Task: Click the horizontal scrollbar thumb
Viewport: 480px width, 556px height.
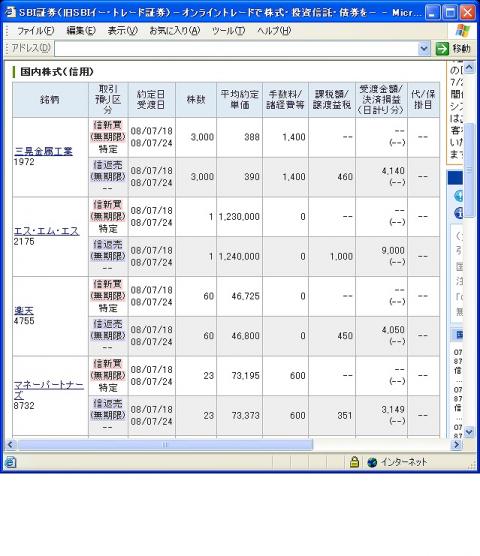Action: 165,445
